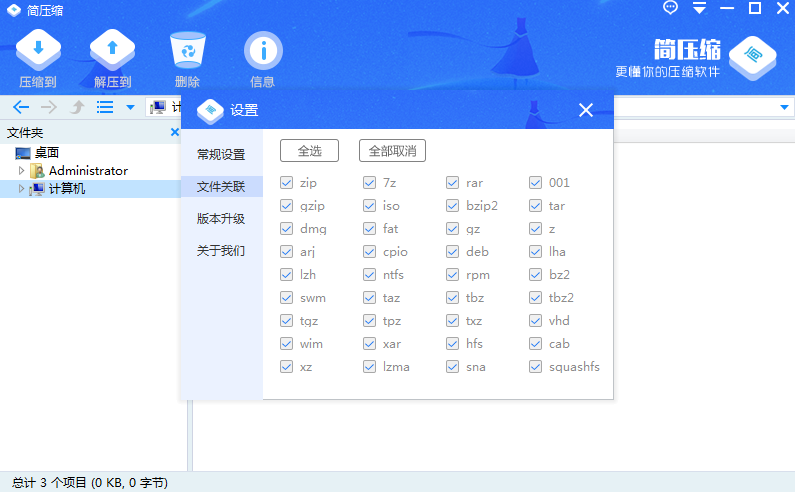Click the list view mode icon
Image resolution: width=795 pixels, height=492 pixels.
click(x=105, y=107)
